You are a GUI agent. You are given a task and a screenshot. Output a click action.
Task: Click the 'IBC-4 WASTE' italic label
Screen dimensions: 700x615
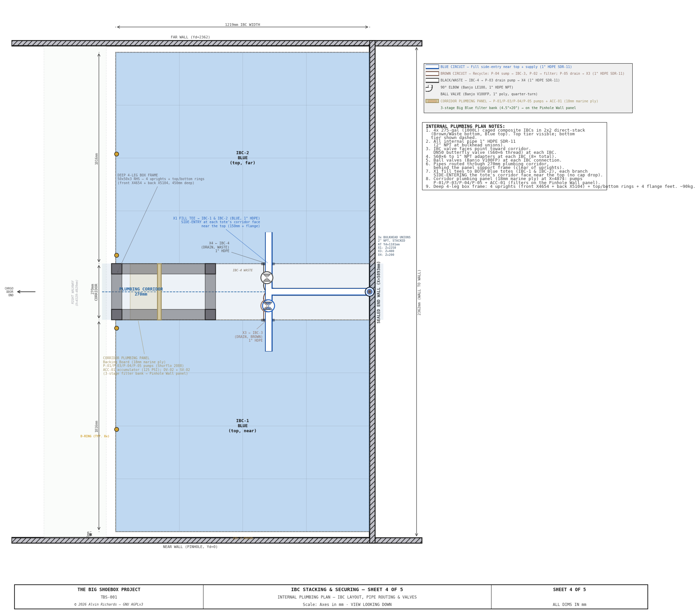tap(243, 270)
